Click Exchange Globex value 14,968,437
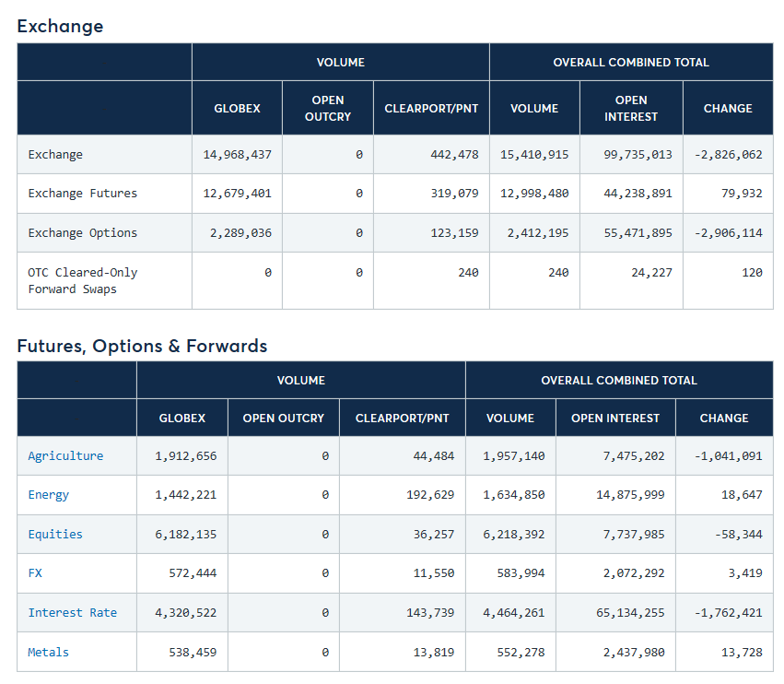 pos(237,155)
